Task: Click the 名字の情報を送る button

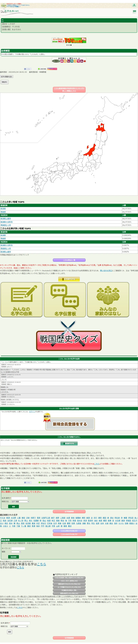Action: click(x=7, y=77)
